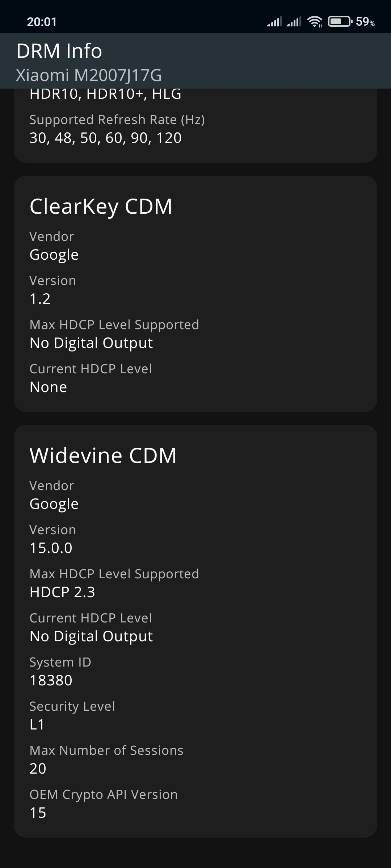Select the System ID value 18380
This screenshot has width=391, height=868.
coord(51,680)
